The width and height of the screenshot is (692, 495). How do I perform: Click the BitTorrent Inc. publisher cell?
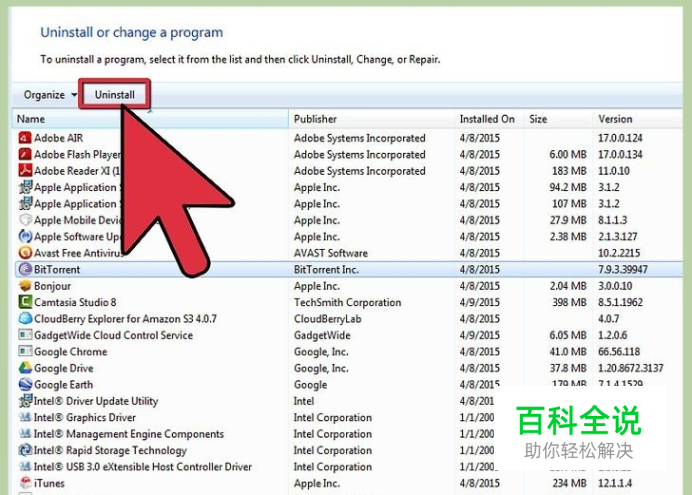coord(326,270)
